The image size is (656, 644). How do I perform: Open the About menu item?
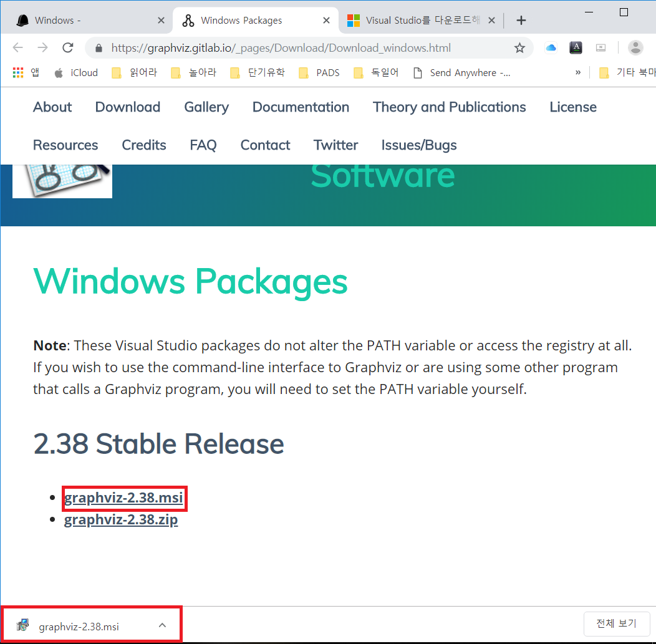tap(52, 107)
